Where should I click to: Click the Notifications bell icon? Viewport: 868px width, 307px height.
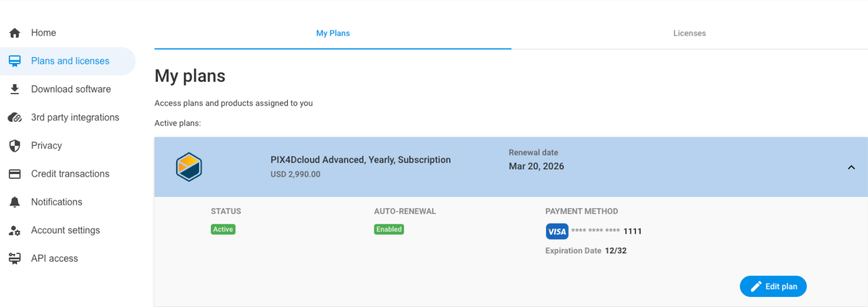click(x=15, y=202)
